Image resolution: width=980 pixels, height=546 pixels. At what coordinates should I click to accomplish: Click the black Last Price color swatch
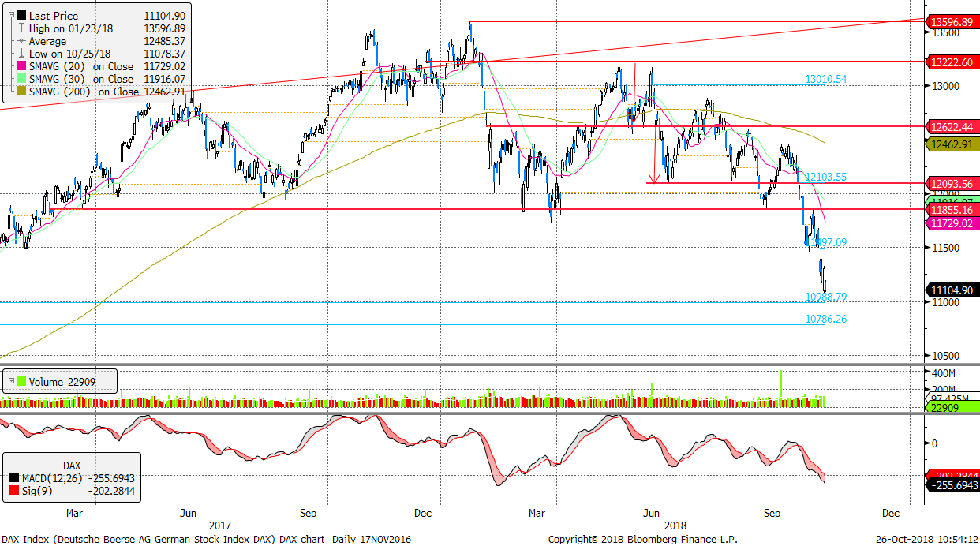[21, 16]
